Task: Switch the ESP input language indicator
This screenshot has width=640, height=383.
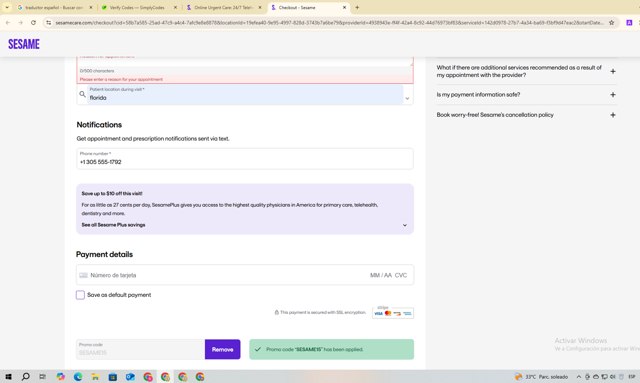Action: [632, 376]
